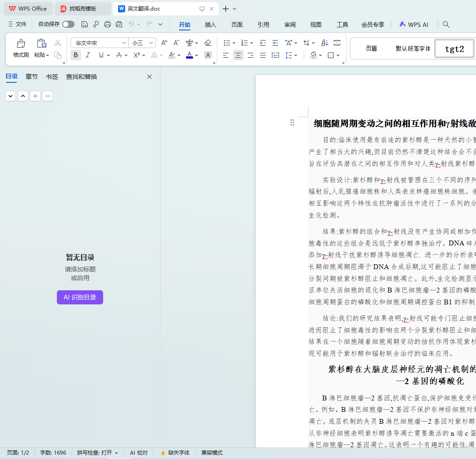
Task: Switch to the 审阅 (Review) tab
Action: pos(290,25)
